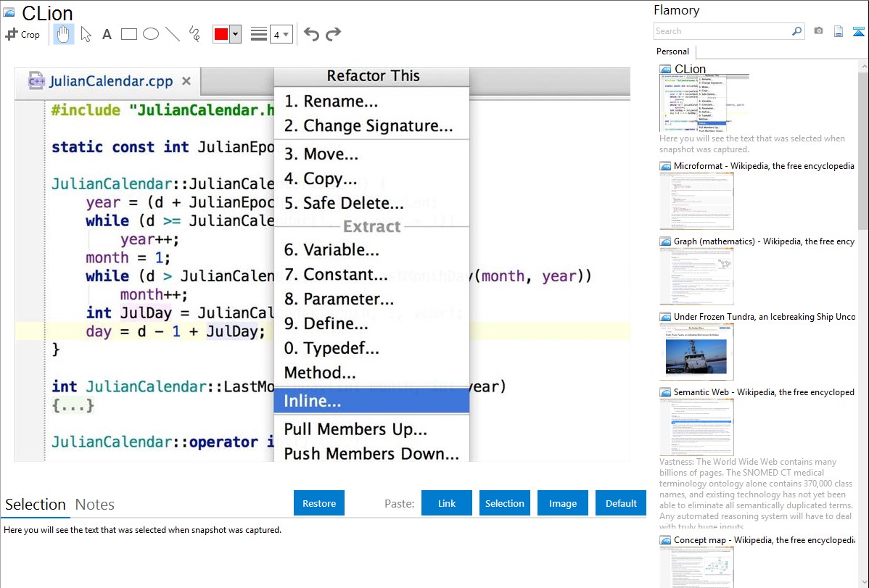
Task: Click the snapshot list scroll-down arrow
Action: click(x=864, y=582)
